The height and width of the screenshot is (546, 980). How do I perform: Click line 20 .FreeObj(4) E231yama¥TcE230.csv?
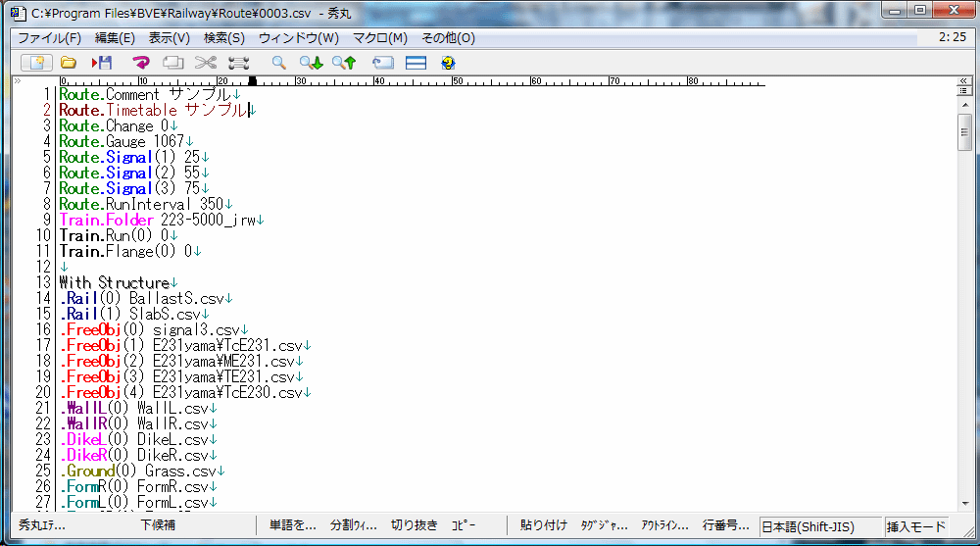181,392
